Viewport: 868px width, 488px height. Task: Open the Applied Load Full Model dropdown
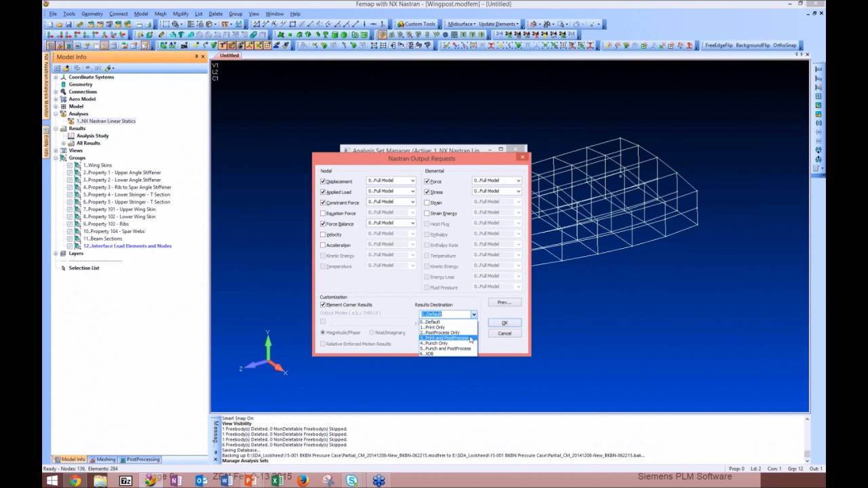pos(391,191)
